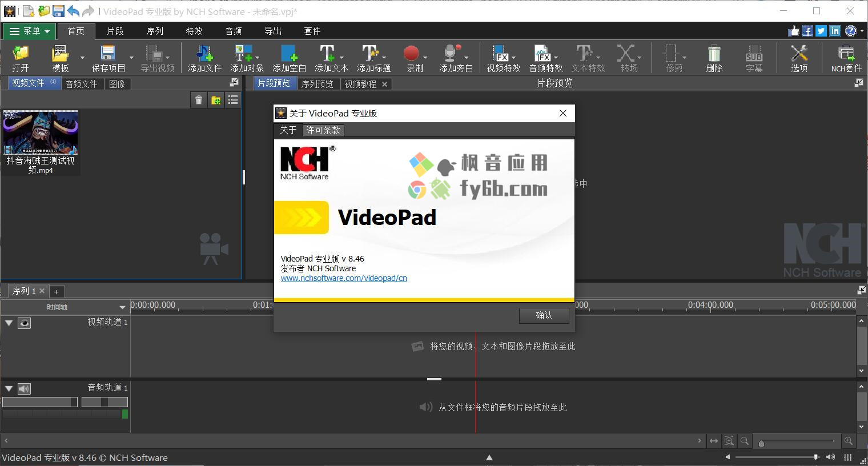
Task: Click the 添加空白 add blank icon
Action: tap(289, 54)
